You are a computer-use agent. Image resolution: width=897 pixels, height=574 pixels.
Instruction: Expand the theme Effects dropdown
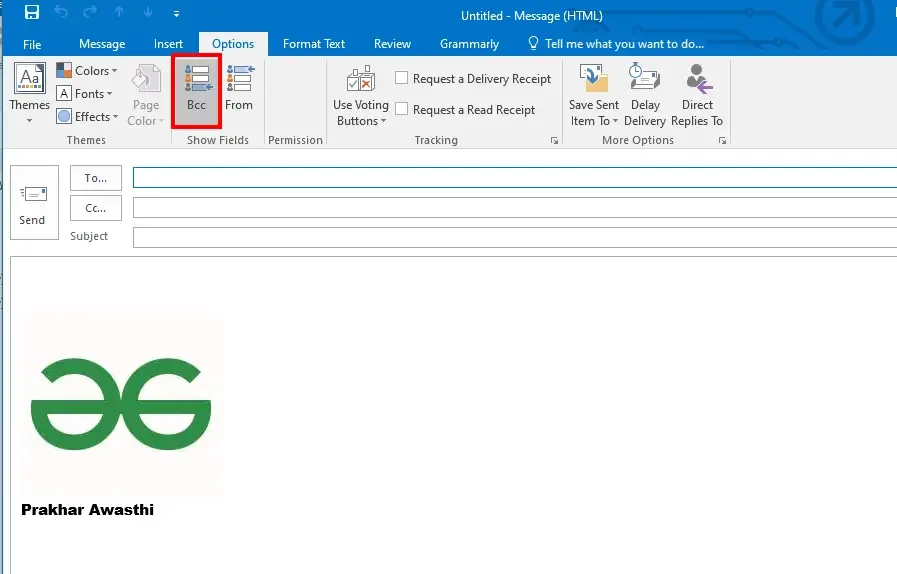pos(87,116)
